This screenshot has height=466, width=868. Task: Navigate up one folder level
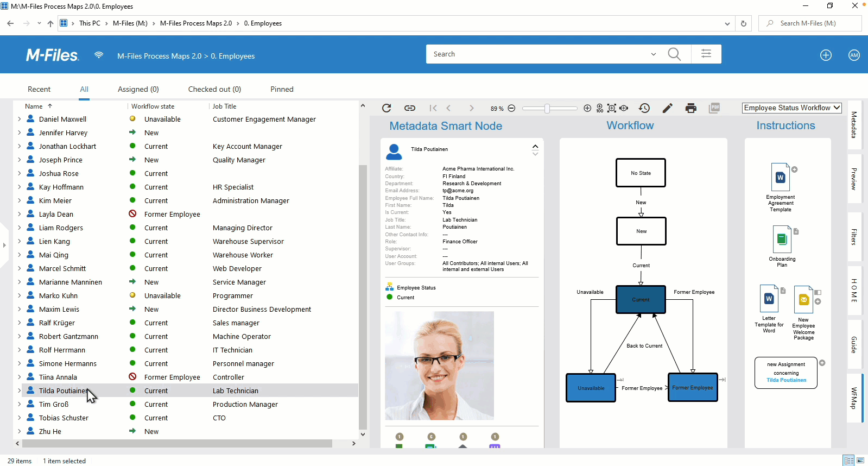click(50, 23)
